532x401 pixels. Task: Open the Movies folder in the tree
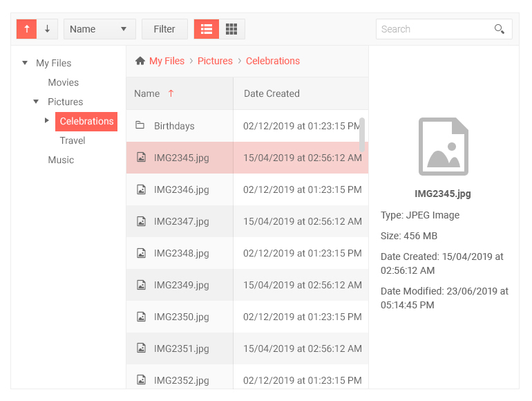[64, 82]
